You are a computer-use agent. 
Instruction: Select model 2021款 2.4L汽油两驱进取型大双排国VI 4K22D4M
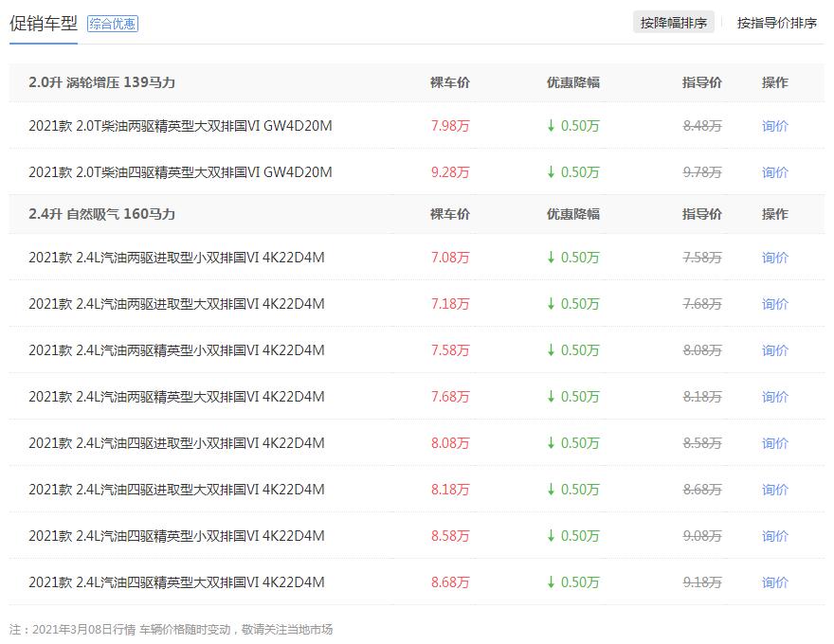pos(176,304)
